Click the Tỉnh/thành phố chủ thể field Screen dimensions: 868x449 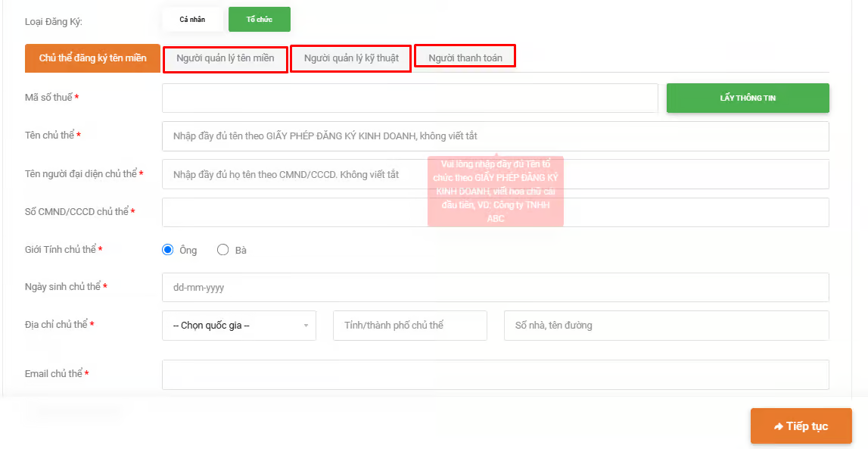point(409,325)
